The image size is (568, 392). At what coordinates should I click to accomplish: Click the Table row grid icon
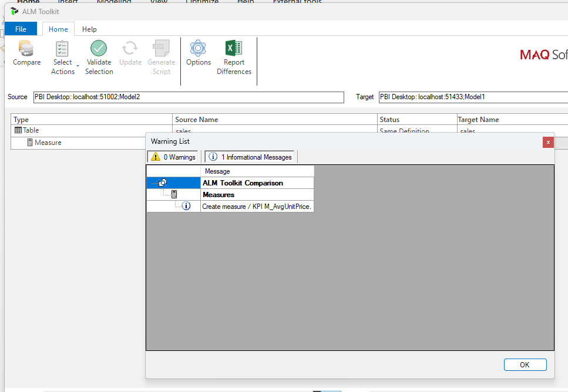[x=18, y=130]
